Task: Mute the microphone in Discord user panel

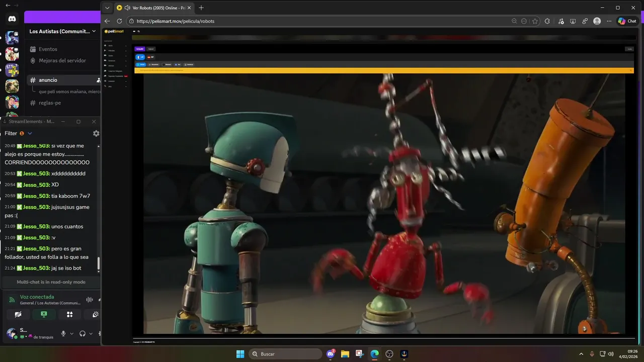Action: 63,333
